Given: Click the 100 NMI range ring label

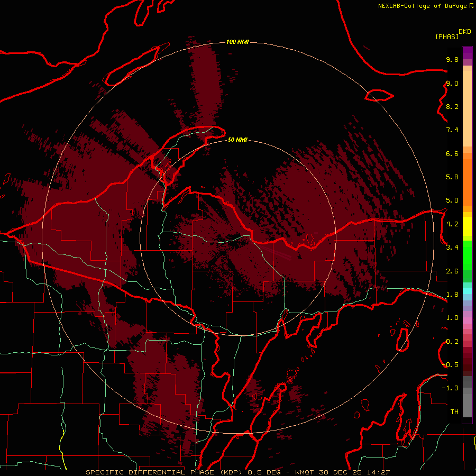Looking at the screenshot, I should (x=237, y=42).
